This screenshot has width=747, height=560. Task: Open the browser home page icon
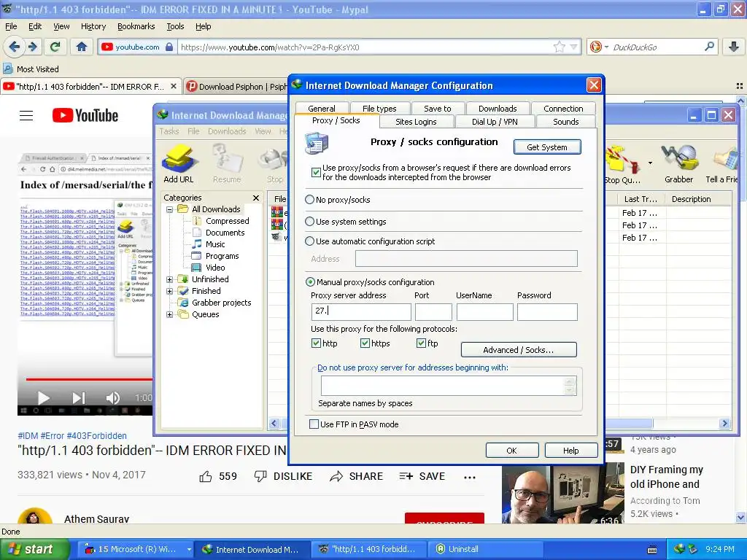pyautogui.click(x=82, y=47)
